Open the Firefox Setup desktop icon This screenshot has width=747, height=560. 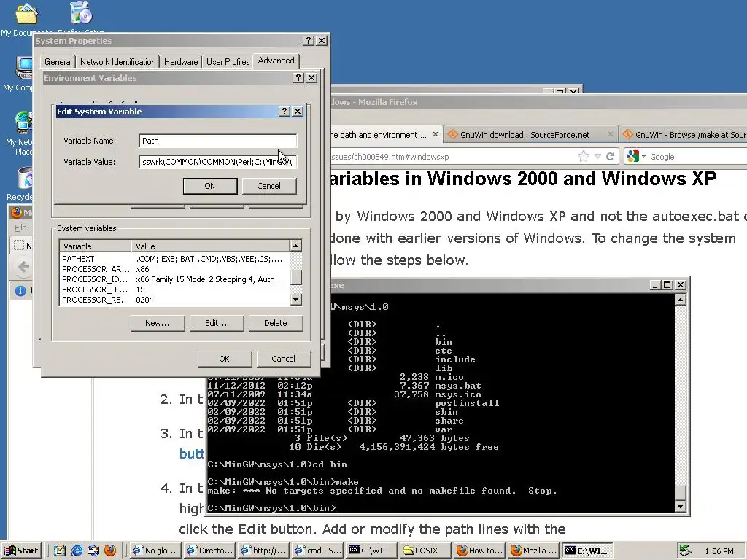[x=82, y=17]
